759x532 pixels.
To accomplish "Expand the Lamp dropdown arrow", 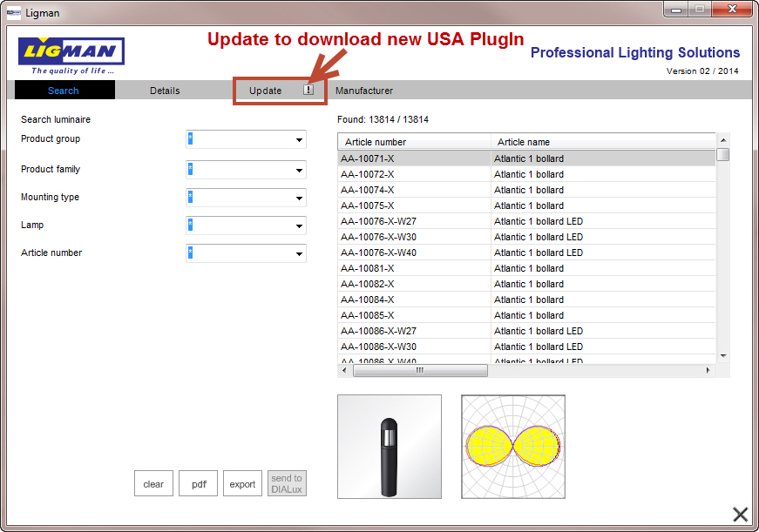I will pyautogui.click(x=299, y=226).
